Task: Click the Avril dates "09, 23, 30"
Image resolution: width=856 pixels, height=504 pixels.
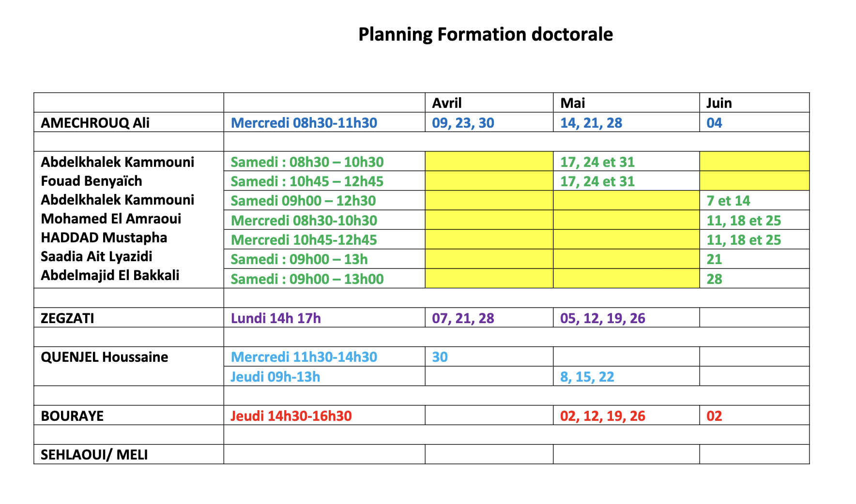Action: click(463, 123)
